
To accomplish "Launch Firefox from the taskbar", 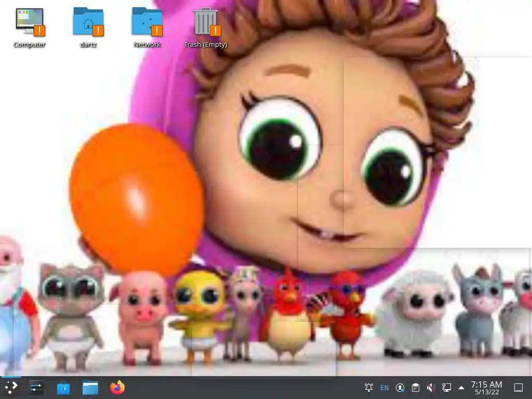I will coord(117,387).
